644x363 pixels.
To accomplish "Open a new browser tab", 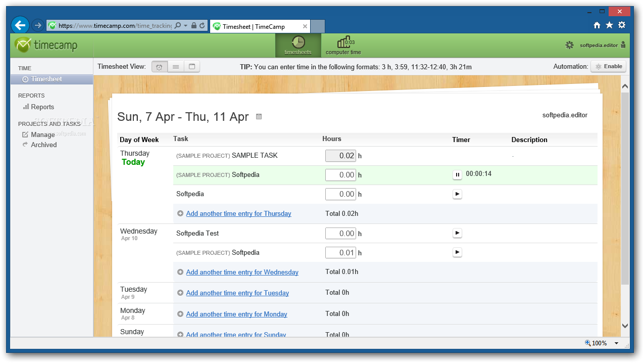I will point(317,26).
